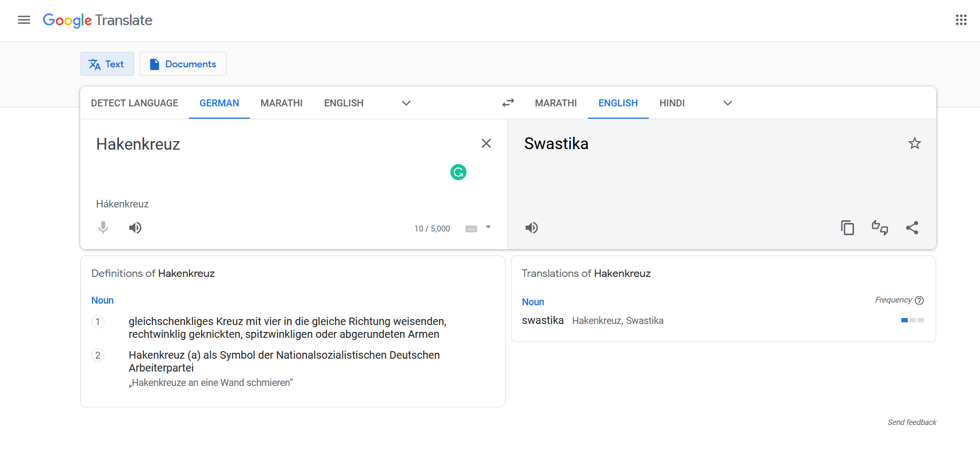Click the Google Translate logo
Viewport: 980px width, 472px height.
coord(97,20)
